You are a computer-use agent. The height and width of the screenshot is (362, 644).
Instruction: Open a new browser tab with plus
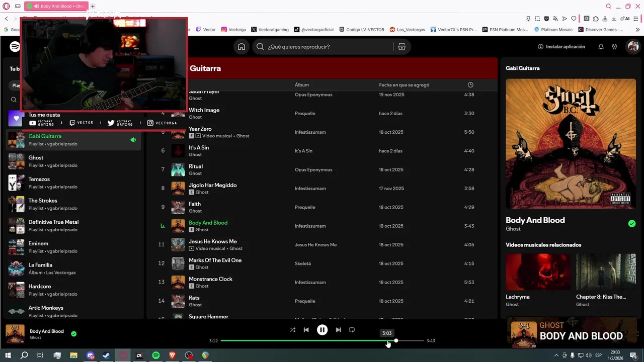click(93, 6)
